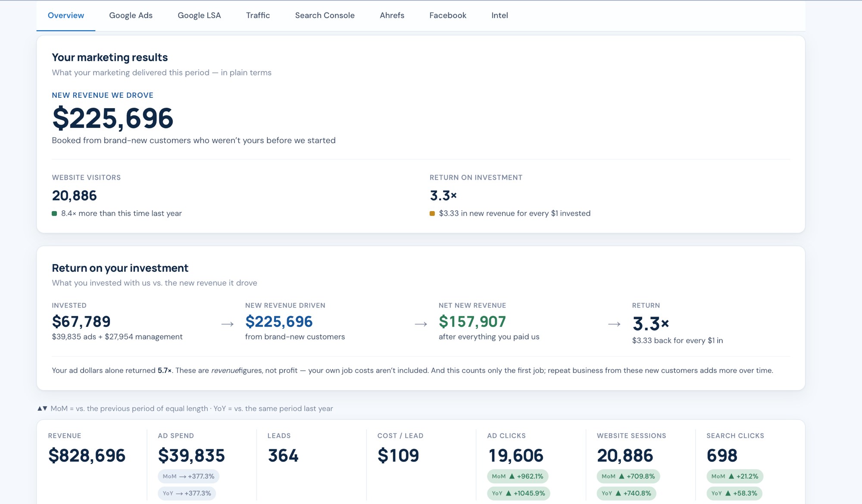This screenshot has height=504, width=862.
Task: Open the Intel tab
Action: click(x=500, y=16)
